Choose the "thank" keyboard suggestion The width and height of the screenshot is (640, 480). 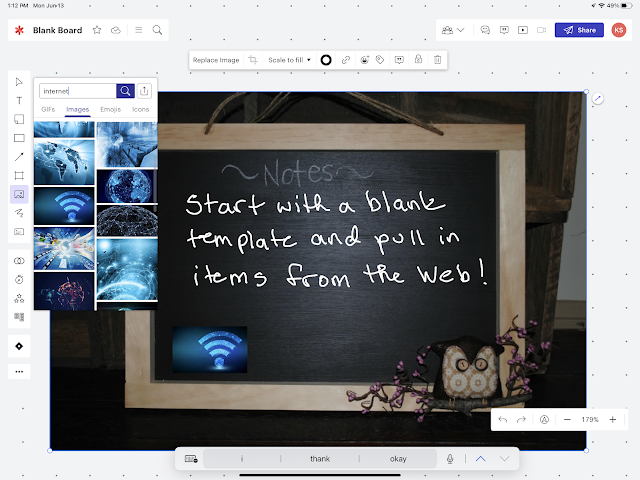(320, 459)
